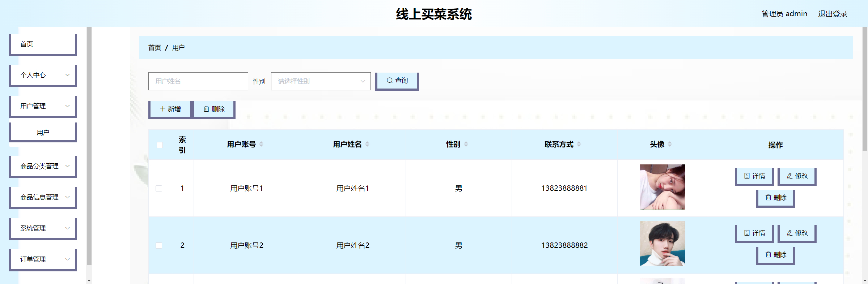Screen dimensions: 868x284
Task: Click 管理员 admin account label
Action: (x=784, y=14)
